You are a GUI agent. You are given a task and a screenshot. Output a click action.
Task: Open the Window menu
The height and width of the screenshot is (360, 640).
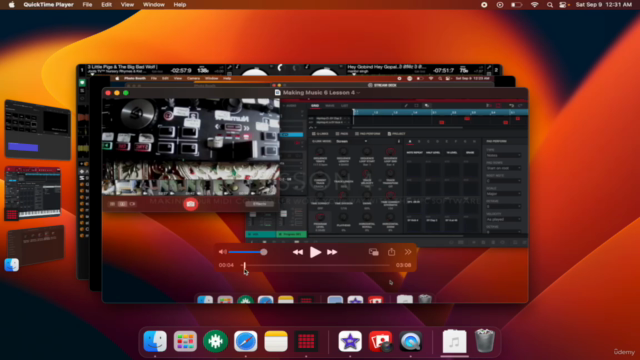tap(154, 4)
